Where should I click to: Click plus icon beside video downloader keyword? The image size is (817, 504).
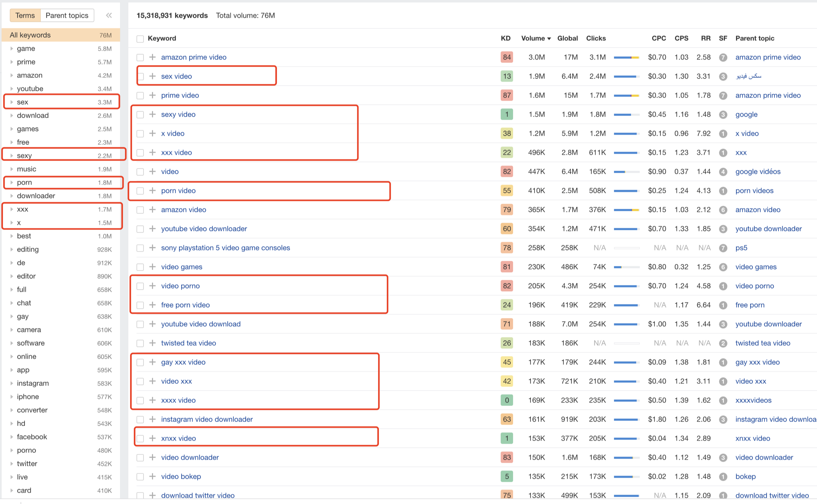(152, 457)
